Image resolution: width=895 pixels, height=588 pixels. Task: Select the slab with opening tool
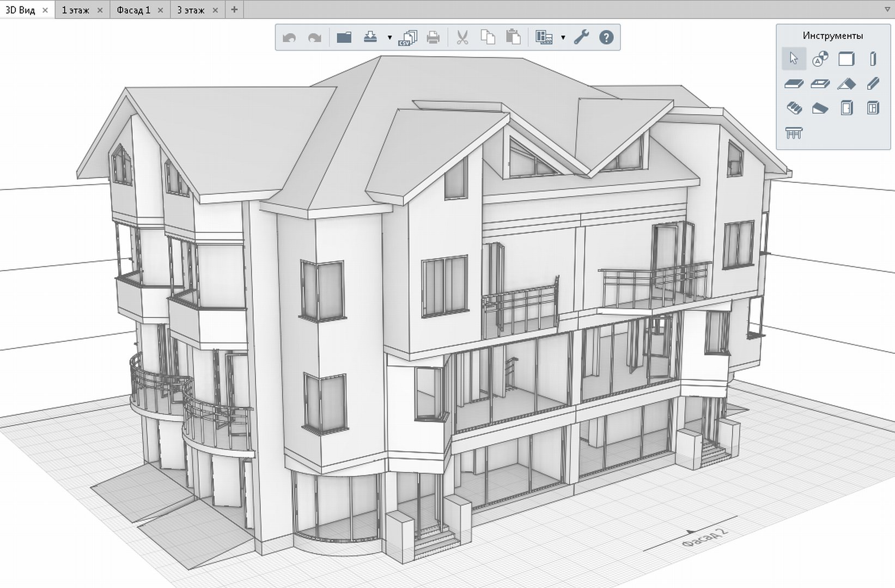pos(820,84)
